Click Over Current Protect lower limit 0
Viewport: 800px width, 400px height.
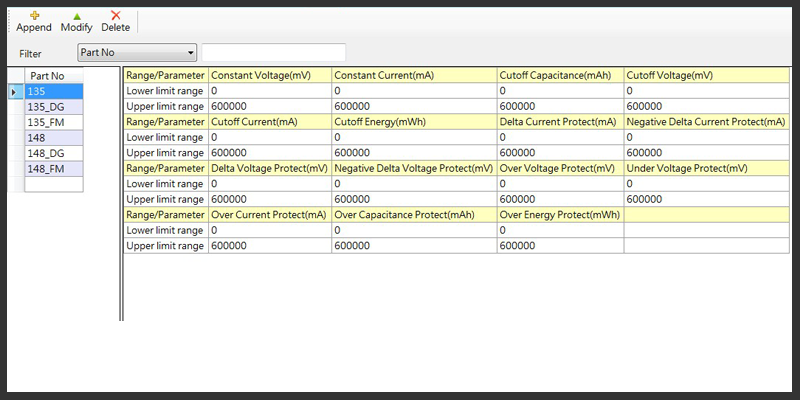tap(270, 230)
